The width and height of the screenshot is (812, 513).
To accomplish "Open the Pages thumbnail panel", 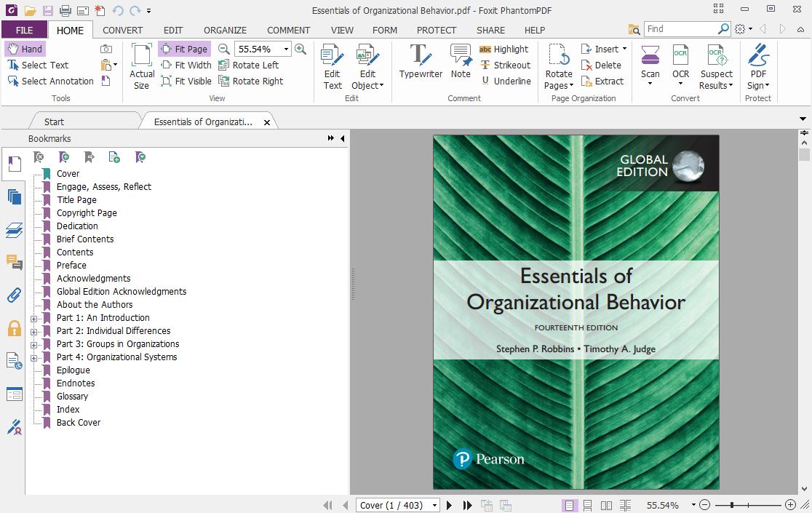I will pos(15,196).
